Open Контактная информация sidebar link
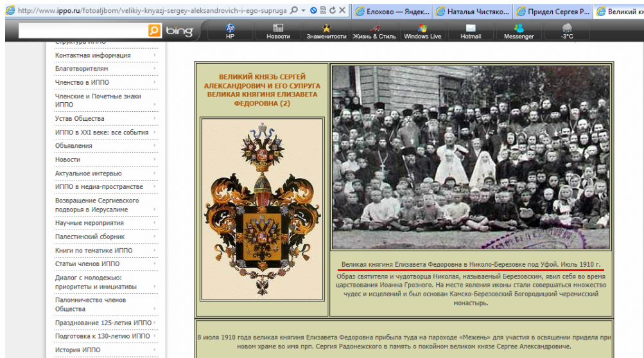Viewport: 644px width, 358px height. click(93, 55)
